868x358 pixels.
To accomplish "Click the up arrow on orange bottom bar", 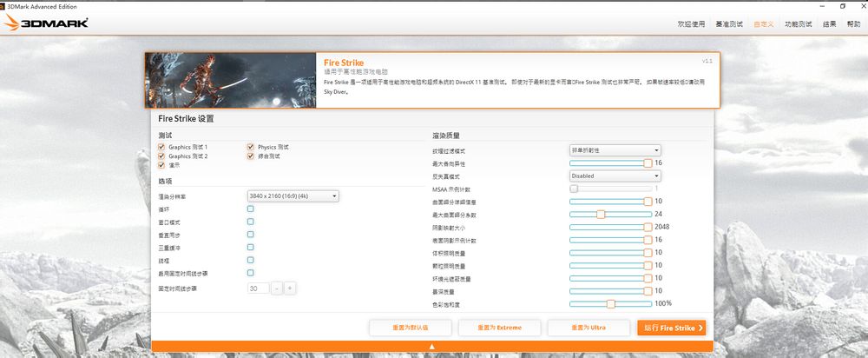I will (431, 347).
